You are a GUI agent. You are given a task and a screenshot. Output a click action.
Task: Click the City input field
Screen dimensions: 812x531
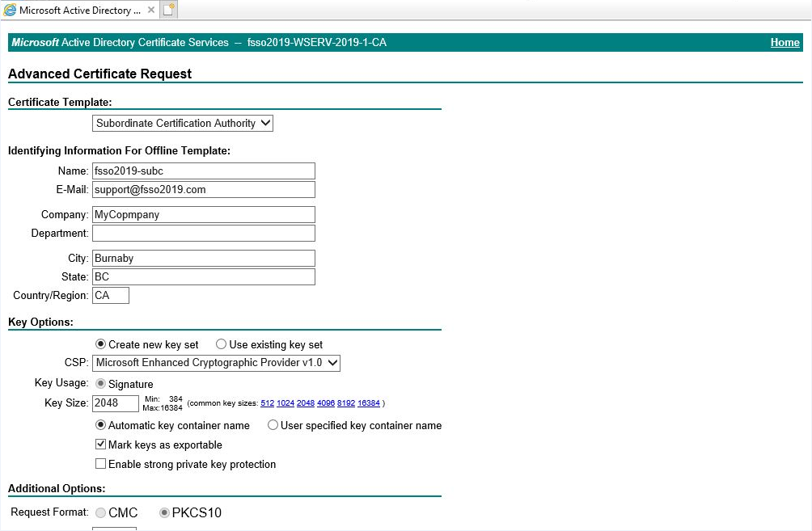pos(204,259)
